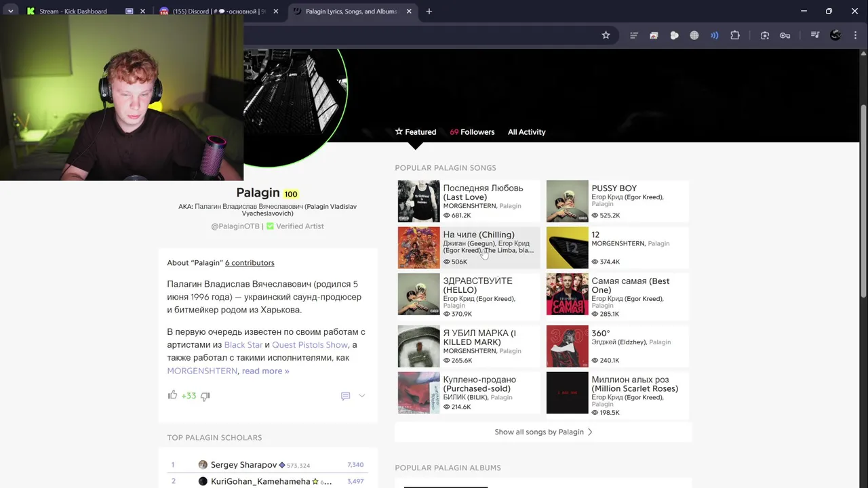
Task: Open the Extensions puzzle-piece menu
Action: [735, 35]
